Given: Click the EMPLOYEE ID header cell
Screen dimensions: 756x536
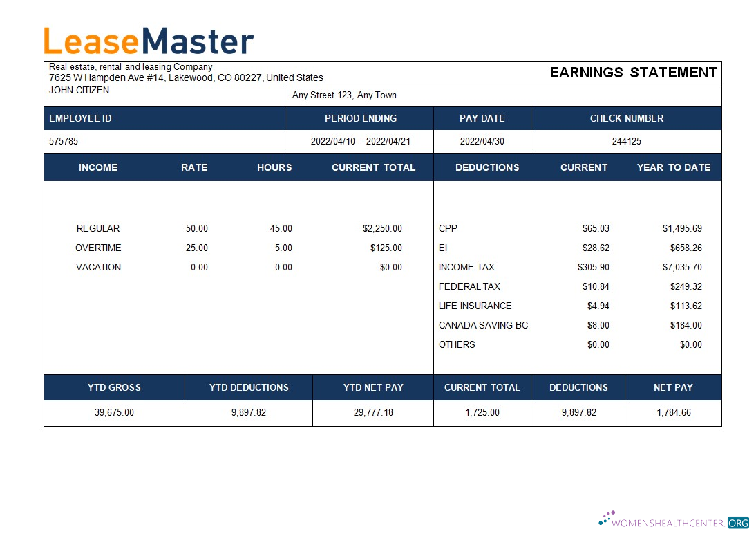Looking at the screenshot, I should point(80,118).
